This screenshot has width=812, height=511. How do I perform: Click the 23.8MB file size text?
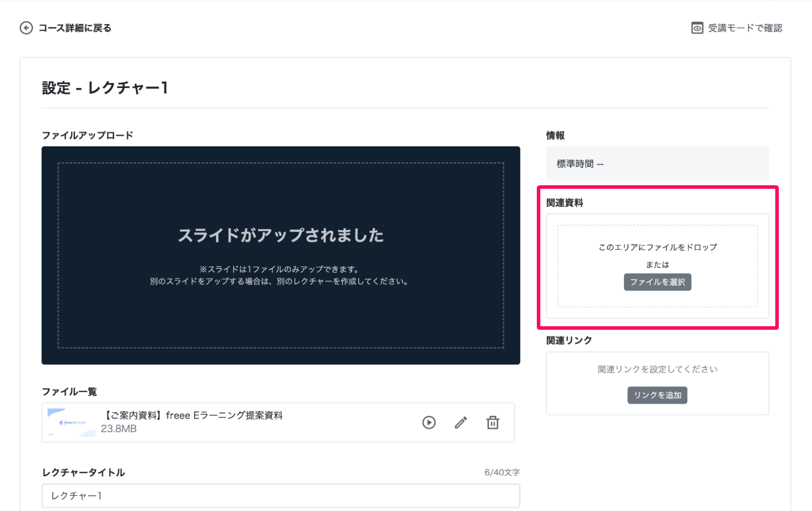tap(119, 429)
